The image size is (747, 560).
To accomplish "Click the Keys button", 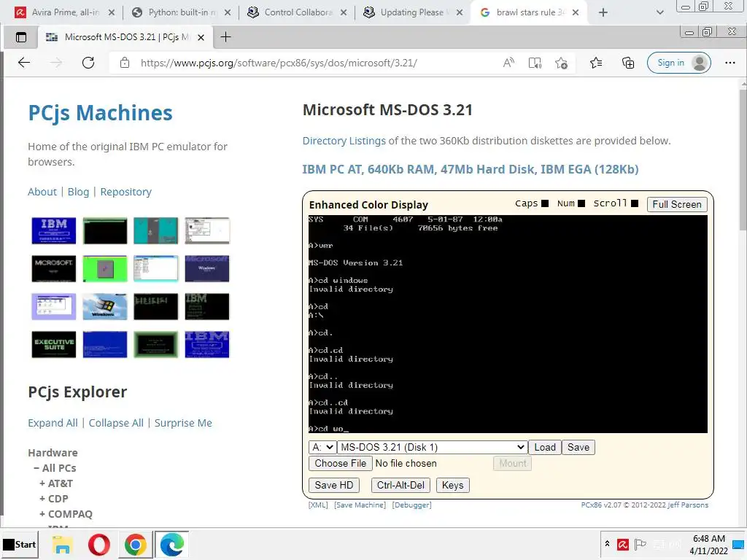I will click(x=452, y=485).
